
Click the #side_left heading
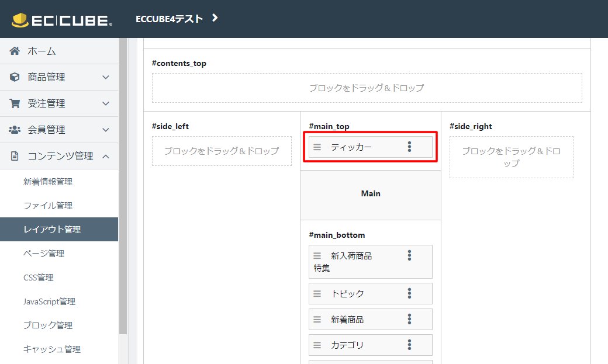pos(170,126)
